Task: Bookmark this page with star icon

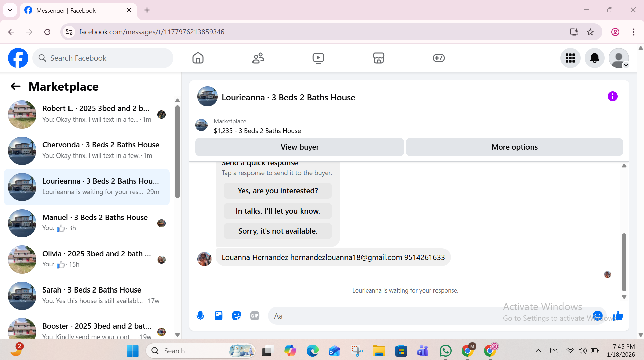Action: [590, 32]
